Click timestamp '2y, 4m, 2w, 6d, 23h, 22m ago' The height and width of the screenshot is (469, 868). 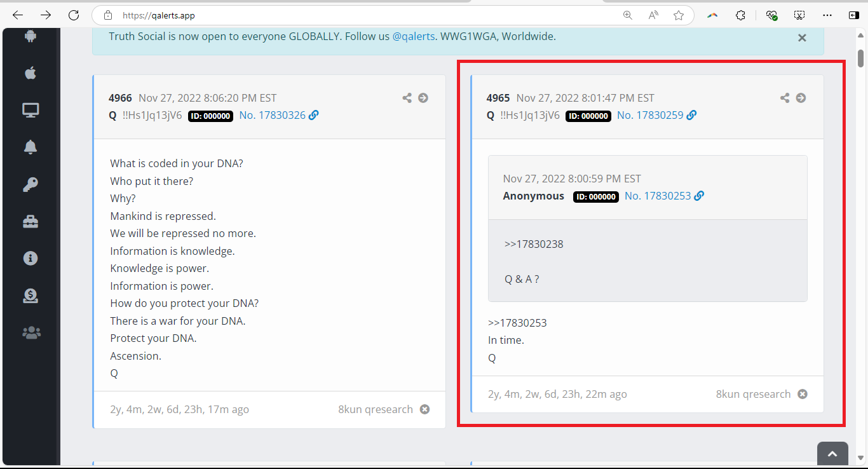(x=557, y=394)
